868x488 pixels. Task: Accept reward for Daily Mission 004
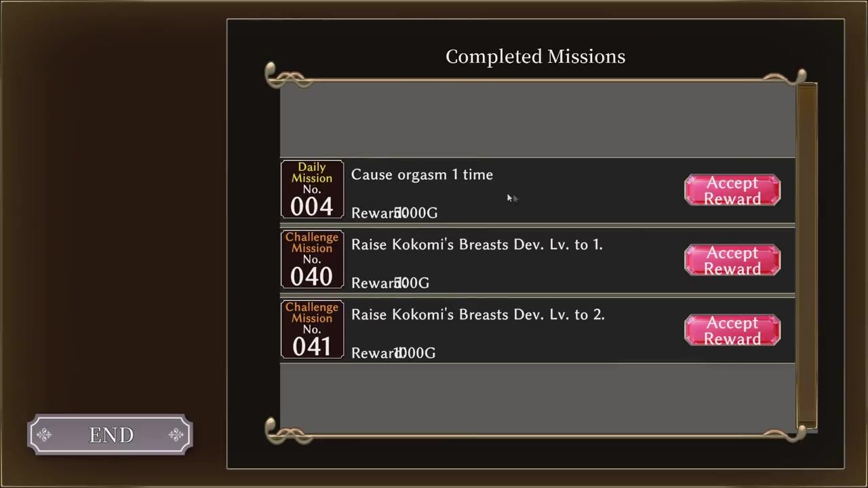(732, 190)
